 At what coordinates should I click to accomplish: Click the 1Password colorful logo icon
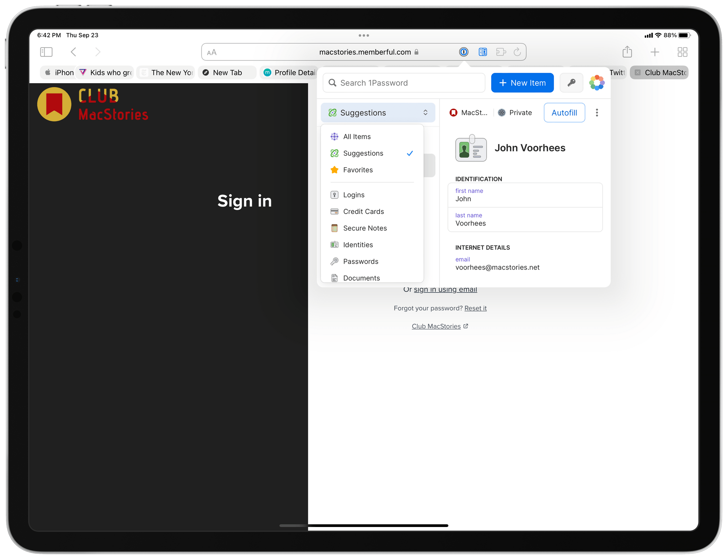pyautogui.click(x=597, y=83)
